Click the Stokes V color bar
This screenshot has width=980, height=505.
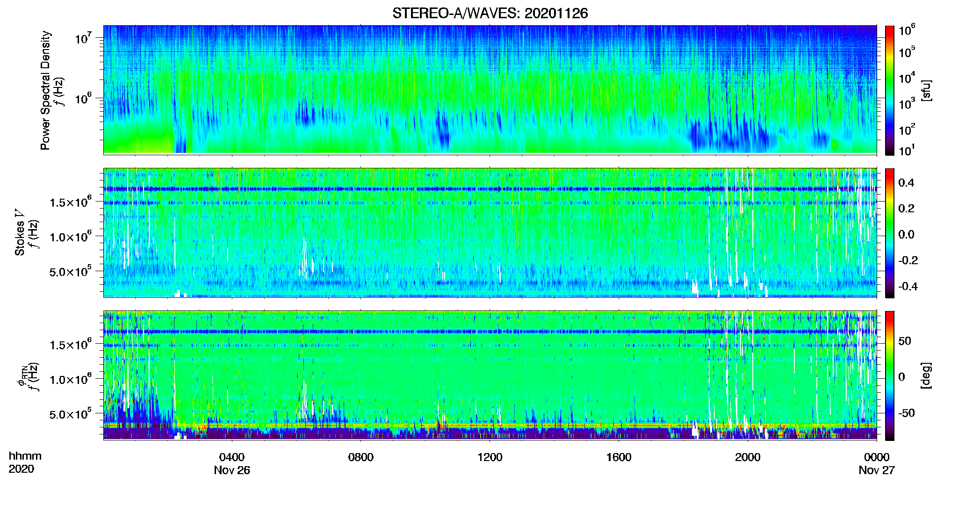[890, 233]
